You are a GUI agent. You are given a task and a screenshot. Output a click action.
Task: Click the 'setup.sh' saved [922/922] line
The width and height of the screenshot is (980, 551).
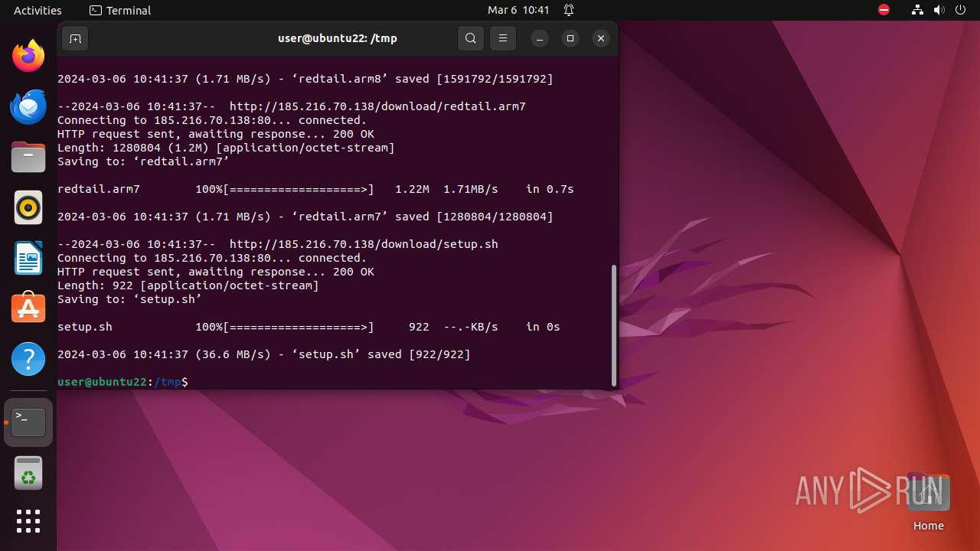point(264,354)
